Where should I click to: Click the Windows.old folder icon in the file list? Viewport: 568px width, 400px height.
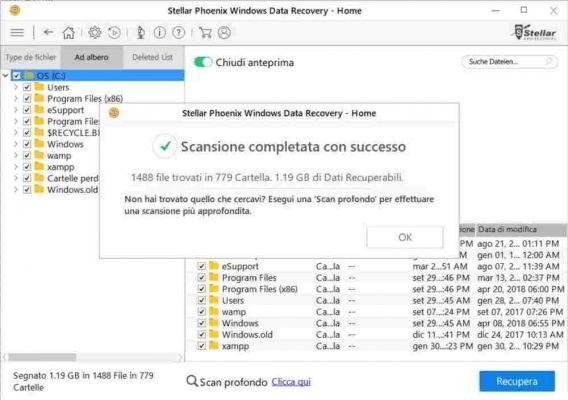pyautogui.click(x=214, y=334)
